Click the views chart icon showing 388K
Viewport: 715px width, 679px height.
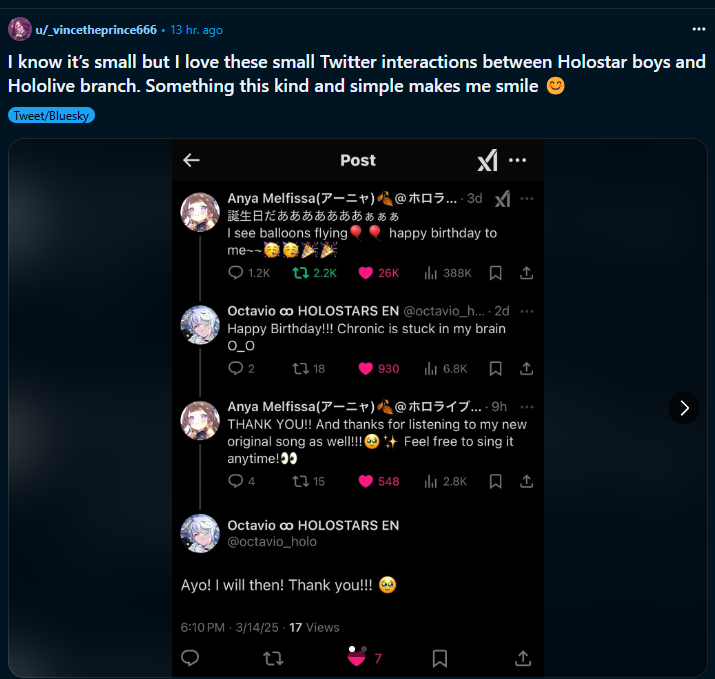430,273
